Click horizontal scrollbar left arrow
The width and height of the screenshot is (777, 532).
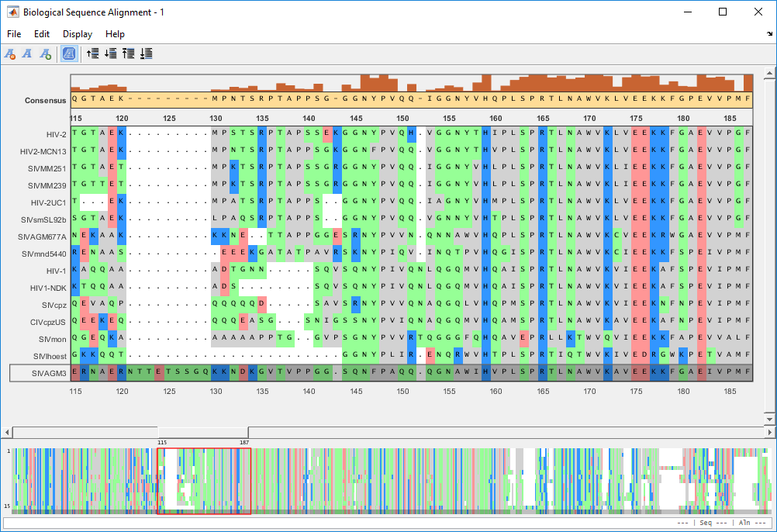[x=6, y=433]
